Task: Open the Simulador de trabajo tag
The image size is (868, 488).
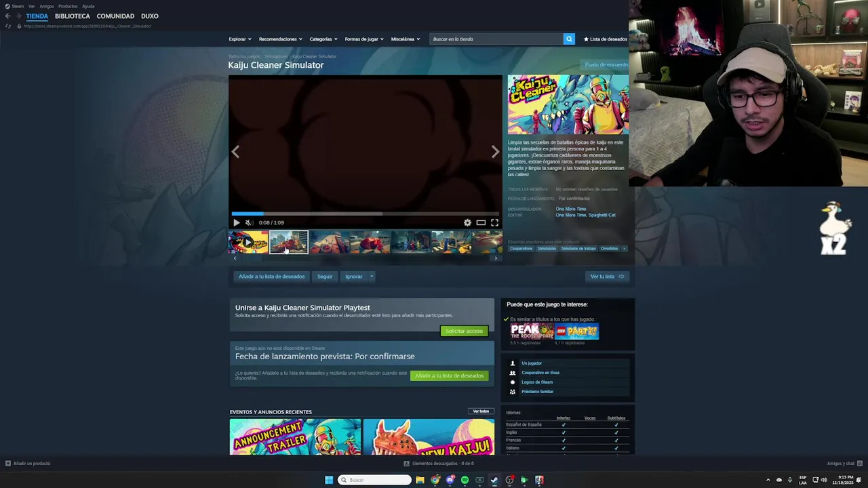Action: pyautogui.click(x=578, y=249)
